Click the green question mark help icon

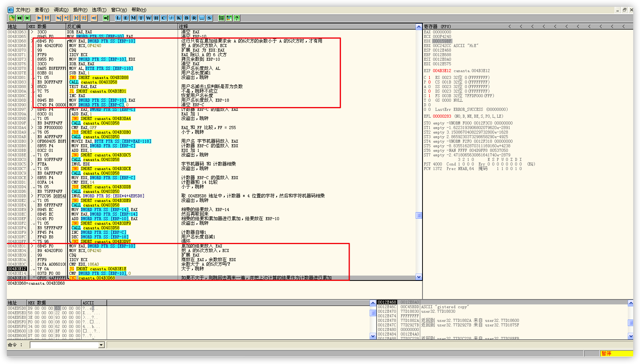pos(236,18)
